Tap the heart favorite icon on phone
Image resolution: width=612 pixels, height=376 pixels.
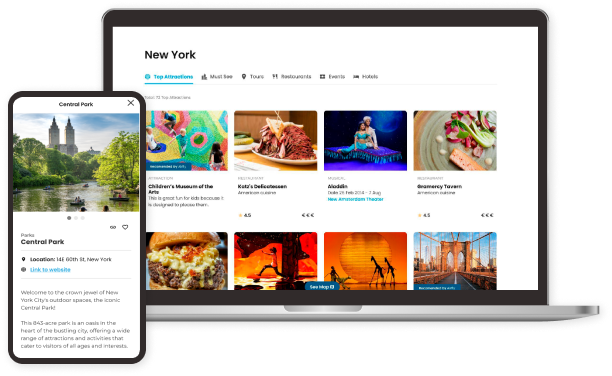point(125,227)
